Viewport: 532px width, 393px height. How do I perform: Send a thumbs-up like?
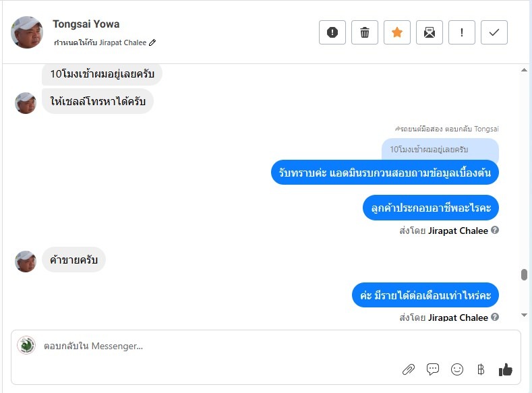pyautogui.click(x=506, y=369)
